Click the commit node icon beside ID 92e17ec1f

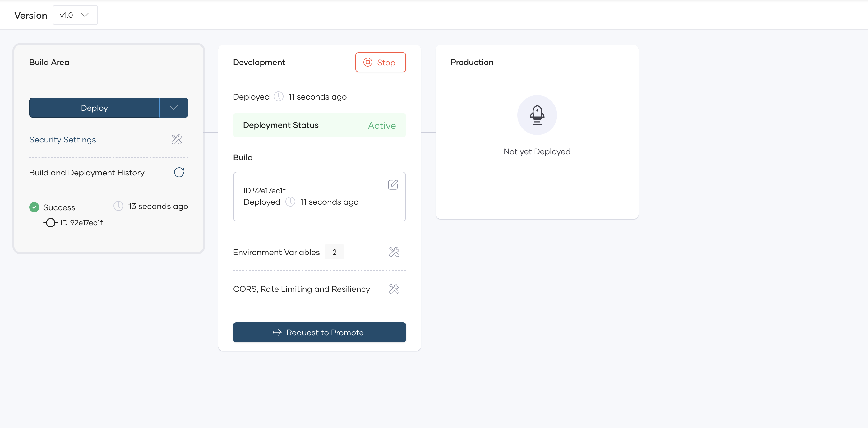tap(51, 222)
